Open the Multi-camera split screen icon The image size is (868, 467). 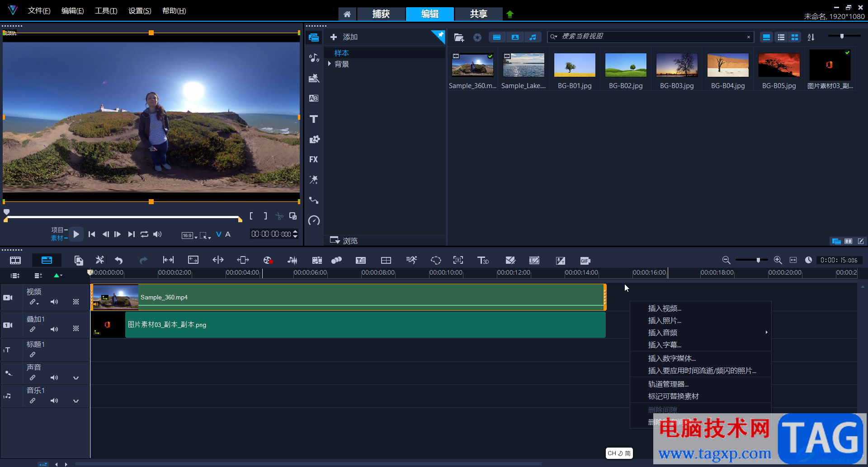tap(386, 260)
